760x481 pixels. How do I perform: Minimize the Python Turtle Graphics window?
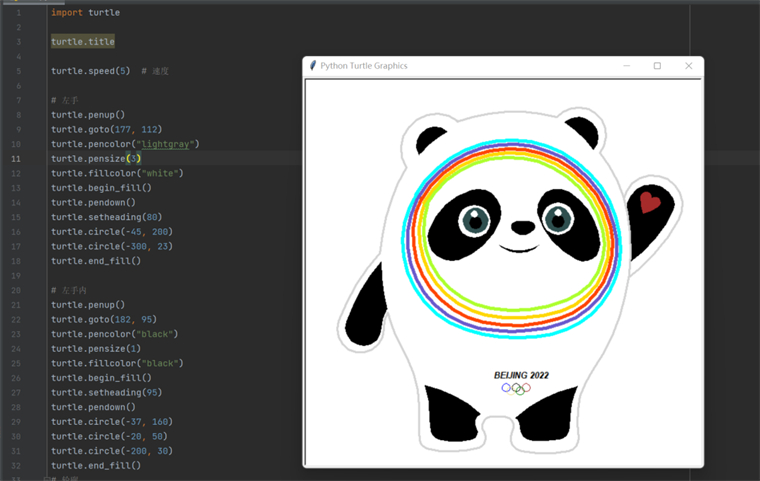[627, 65]
